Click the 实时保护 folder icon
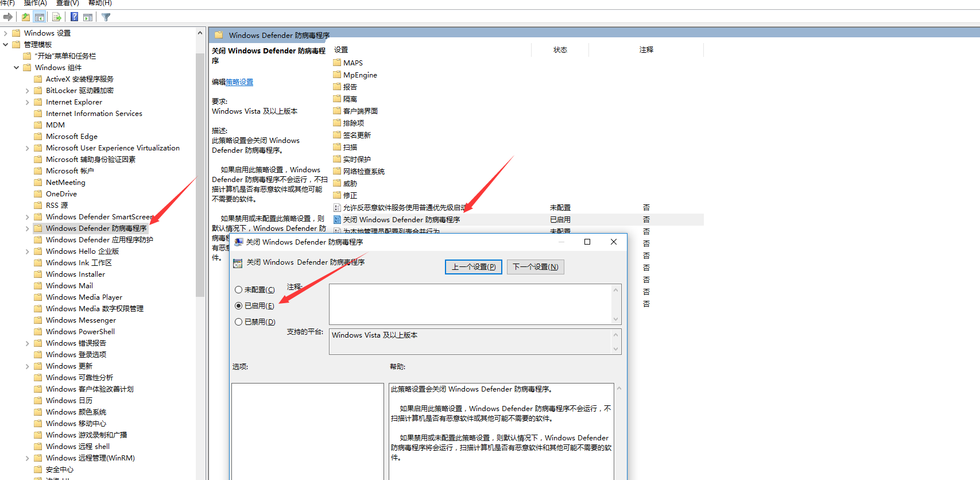The width and height of the screenshot is (980, 480). point(338,159)
